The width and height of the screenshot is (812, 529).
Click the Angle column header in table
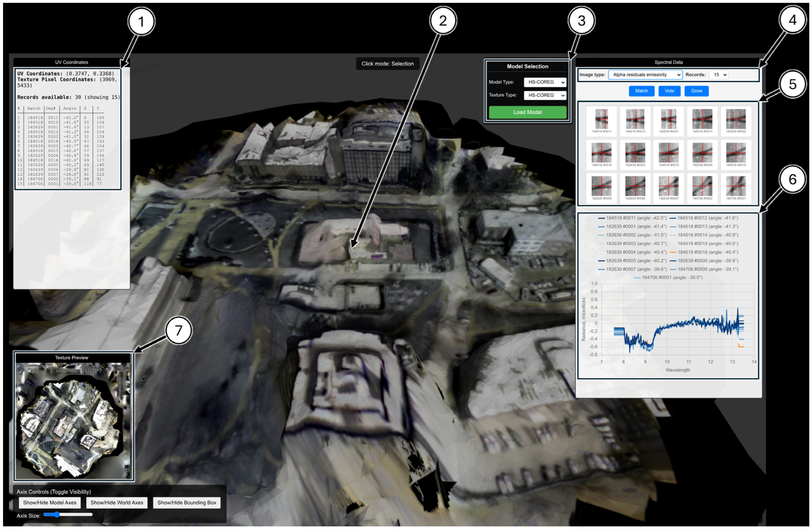(70, 108)
